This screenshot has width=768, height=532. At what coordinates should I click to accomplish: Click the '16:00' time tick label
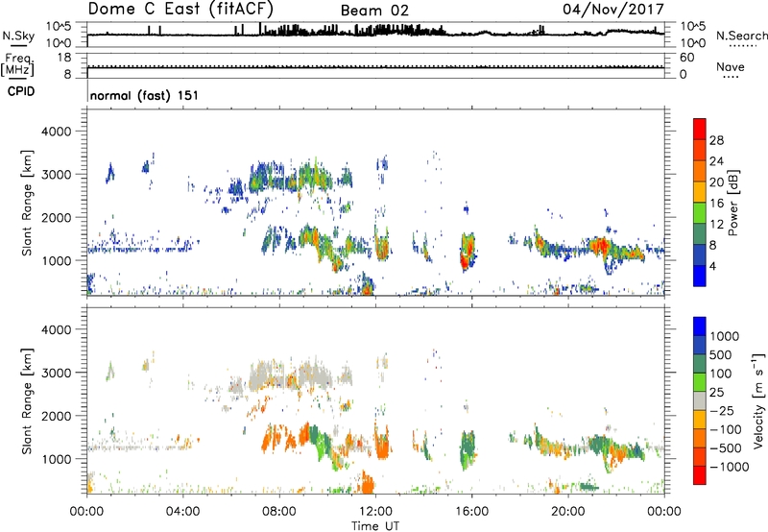471,512
